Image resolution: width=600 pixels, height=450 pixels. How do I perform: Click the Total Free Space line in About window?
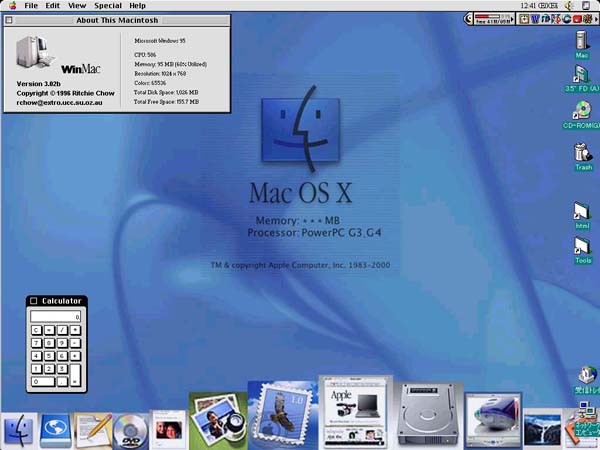tap(166, 102)
